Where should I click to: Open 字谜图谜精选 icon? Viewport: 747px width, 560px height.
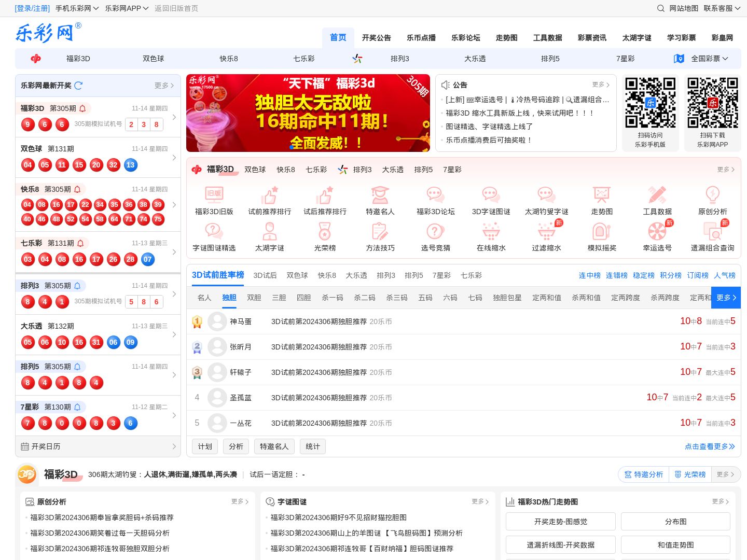[214, 231]
